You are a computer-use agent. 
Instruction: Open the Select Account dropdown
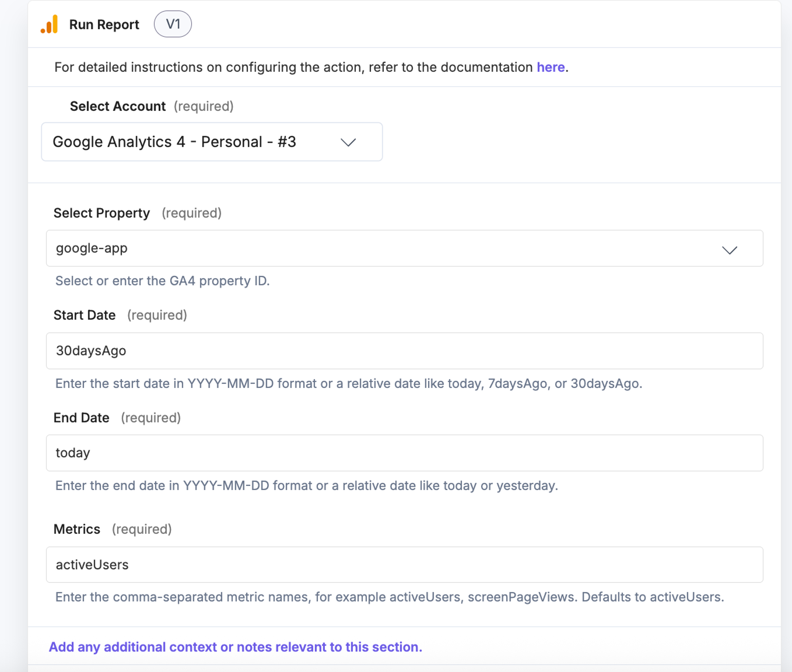[212, 142]
